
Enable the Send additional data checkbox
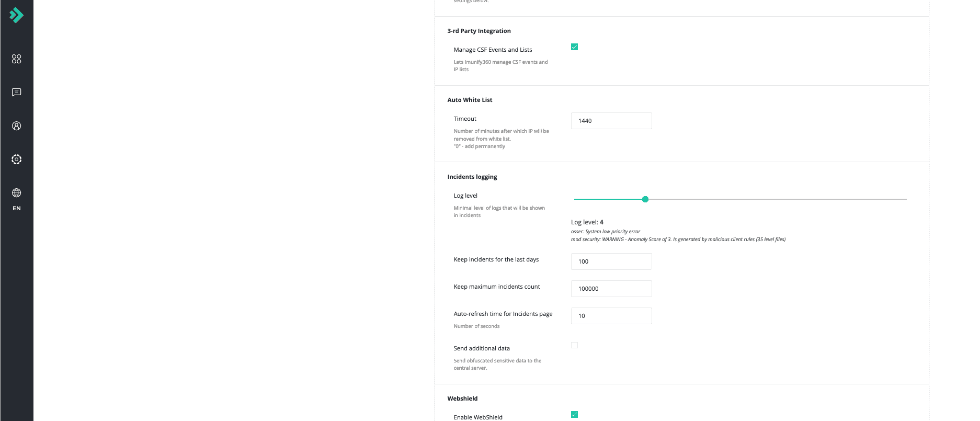574,345
